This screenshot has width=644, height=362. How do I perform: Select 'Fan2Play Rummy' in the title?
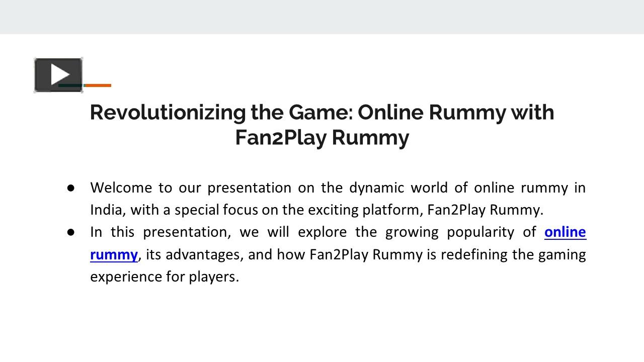pyautogui.click(x=322, y=137)
